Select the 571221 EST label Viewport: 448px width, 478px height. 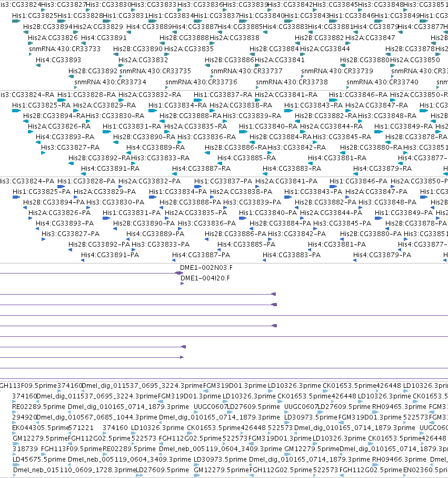coord(81,428)
